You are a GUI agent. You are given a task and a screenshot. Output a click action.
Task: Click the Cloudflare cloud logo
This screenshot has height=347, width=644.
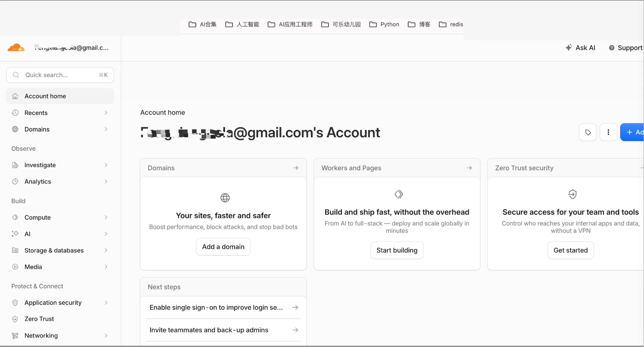point(16,47)
